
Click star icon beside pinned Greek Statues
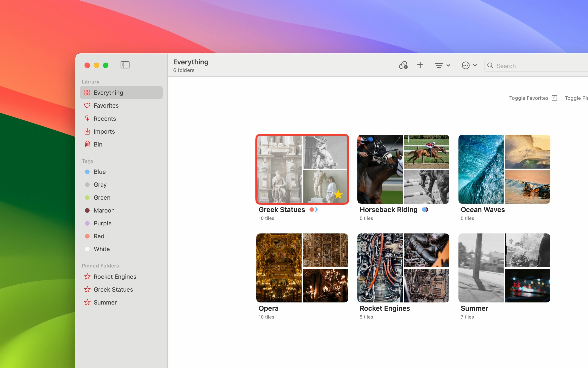tap(87, 289)
